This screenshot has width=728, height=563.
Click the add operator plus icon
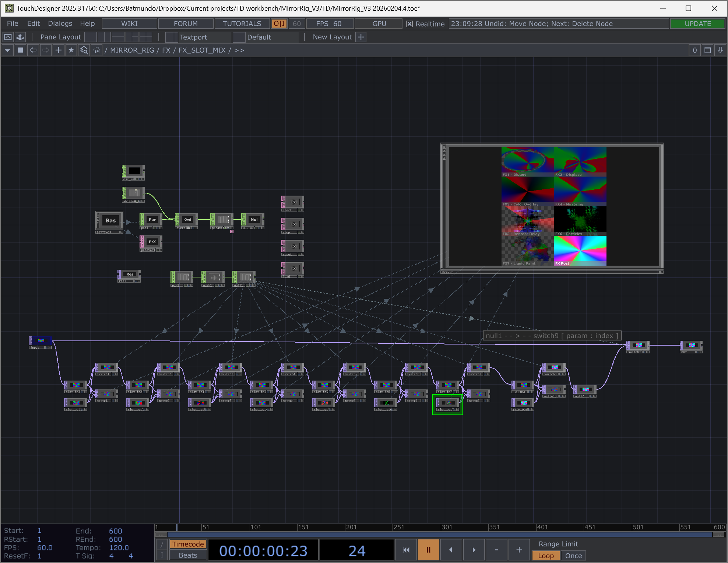pos(58,50)
